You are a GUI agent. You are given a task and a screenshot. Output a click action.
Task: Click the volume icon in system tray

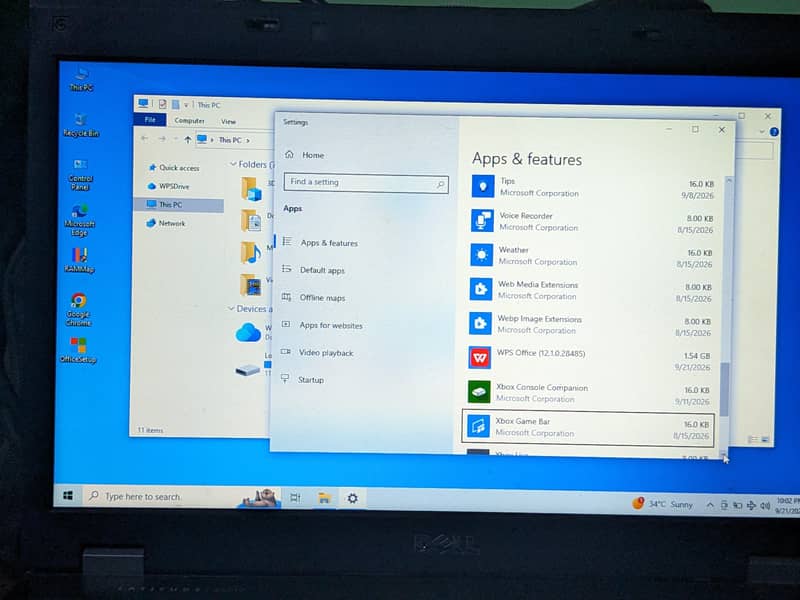coord(765,506)
